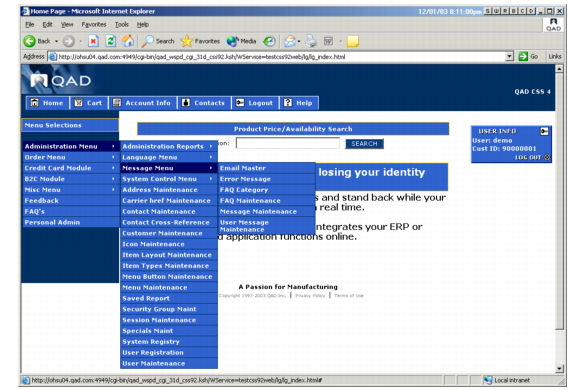Open the Media toolbar button

241,41
